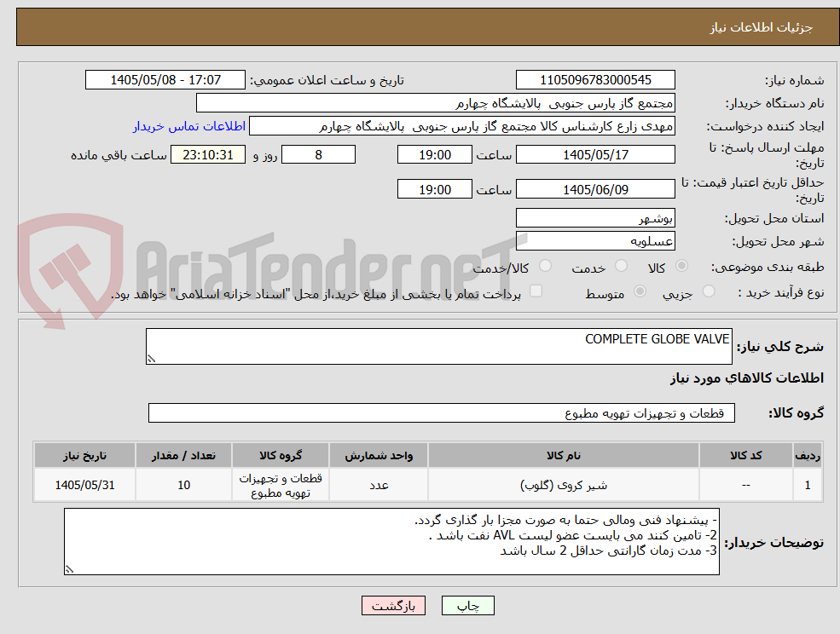
Task: Click the گروه کالا column header
Action: click(x=281, y=456)
